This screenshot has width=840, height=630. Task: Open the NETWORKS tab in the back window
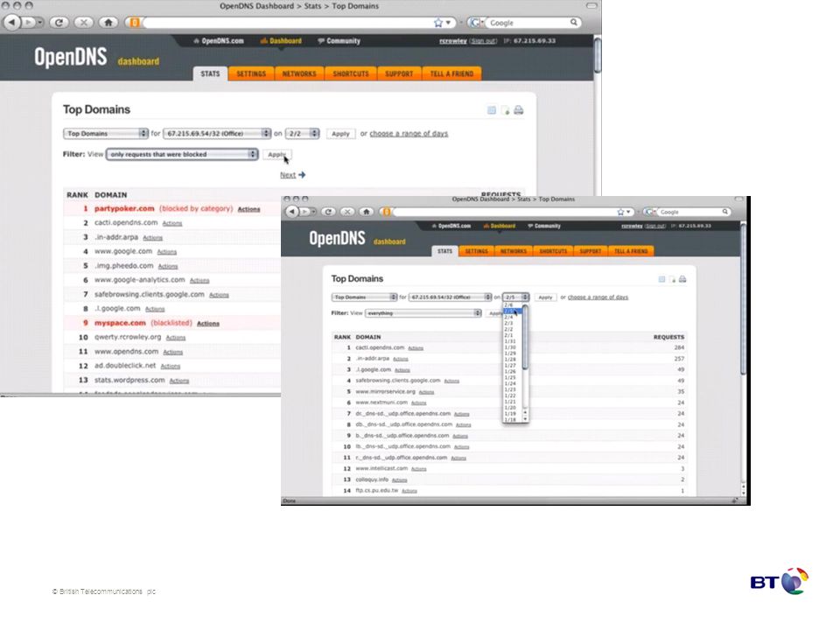pos(299,73)
